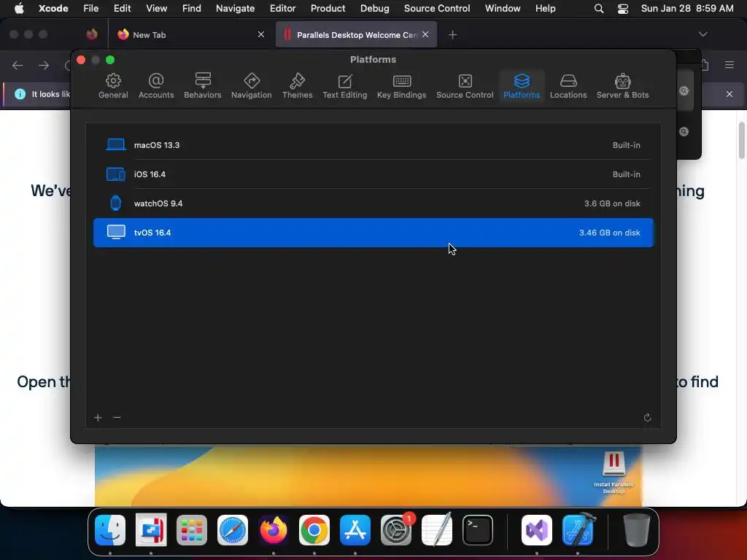Open the Themes preferences pane
Viewport: 747px width, 560px height.
click(x=298, y=86)
